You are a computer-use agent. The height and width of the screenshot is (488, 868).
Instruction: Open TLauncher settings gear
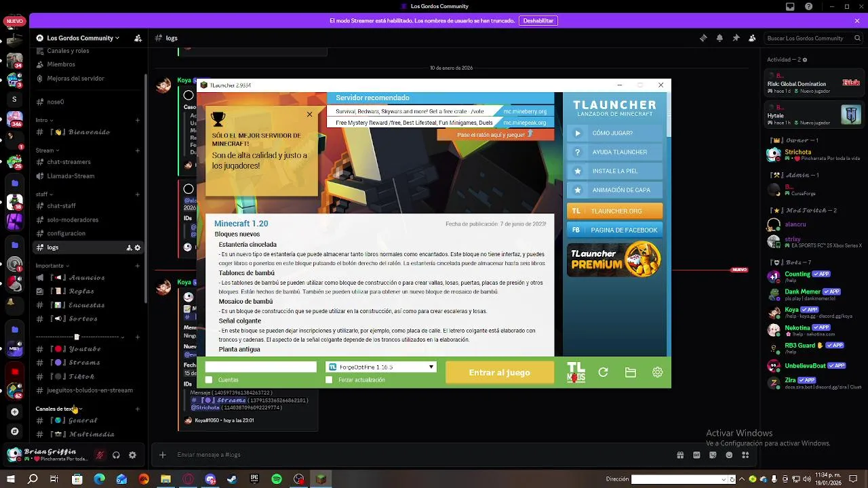(657, 372)
